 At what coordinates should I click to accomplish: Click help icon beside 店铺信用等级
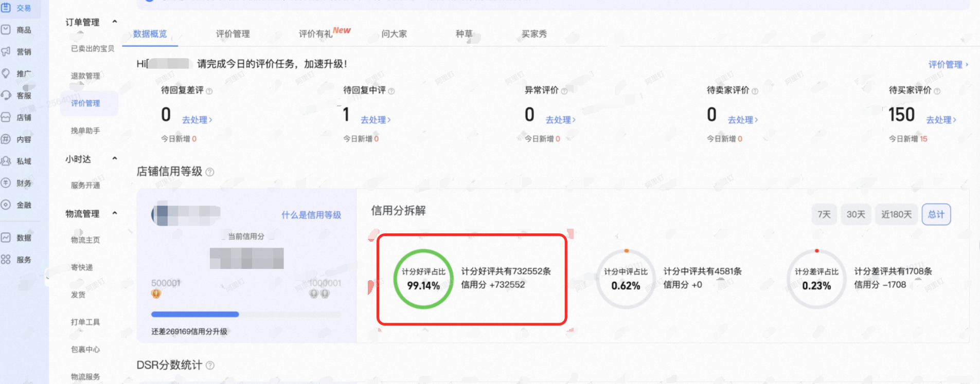pyautogui.click(x=210, y=172)
